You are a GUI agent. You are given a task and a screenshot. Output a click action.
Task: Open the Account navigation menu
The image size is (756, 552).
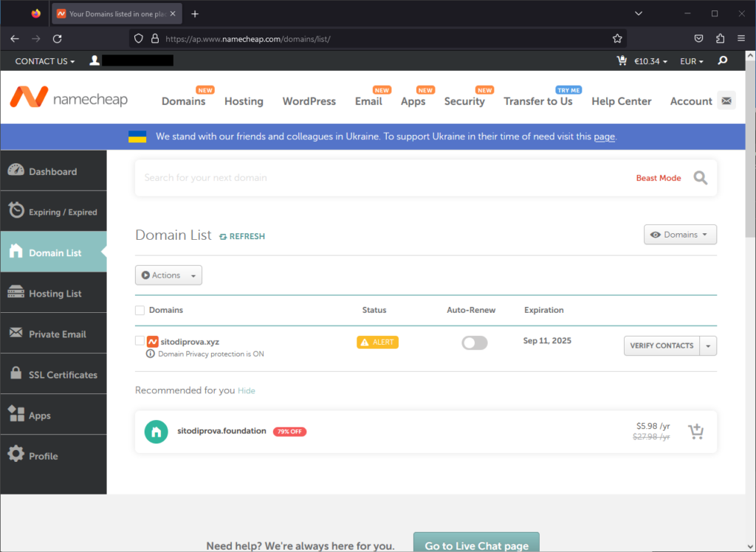coord(691,101)
